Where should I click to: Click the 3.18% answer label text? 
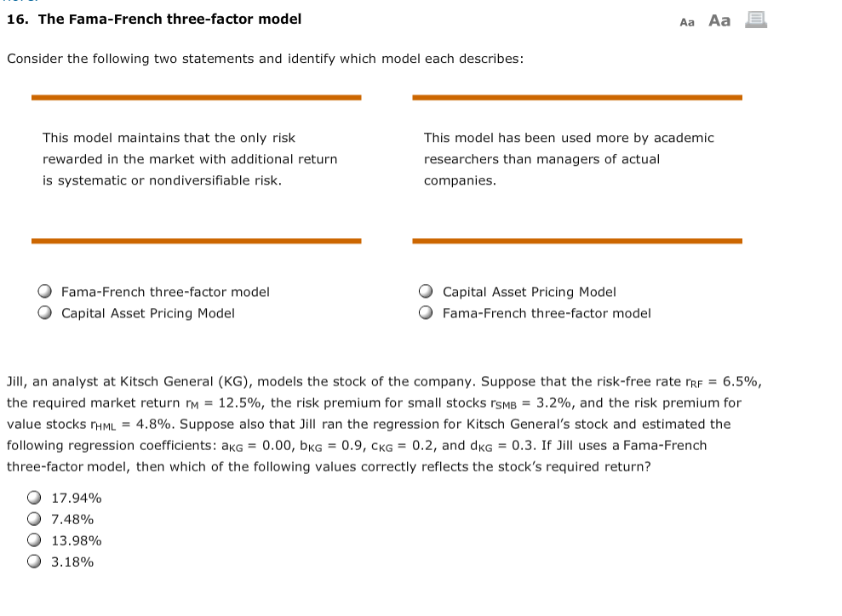(72, 562)
